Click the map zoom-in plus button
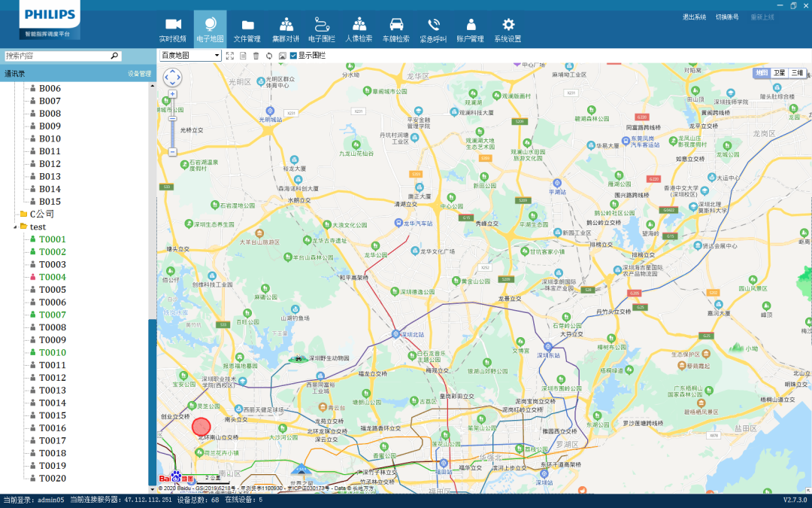812x508 pixels. coord(172,94)
